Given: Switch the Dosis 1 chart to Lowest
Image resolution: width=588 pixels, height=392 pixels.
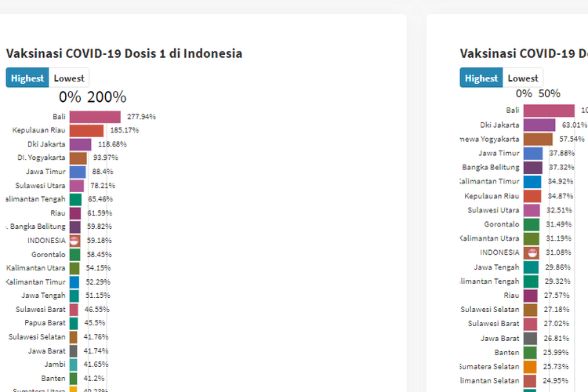Looking at the screenshot, I should point(69,78).
